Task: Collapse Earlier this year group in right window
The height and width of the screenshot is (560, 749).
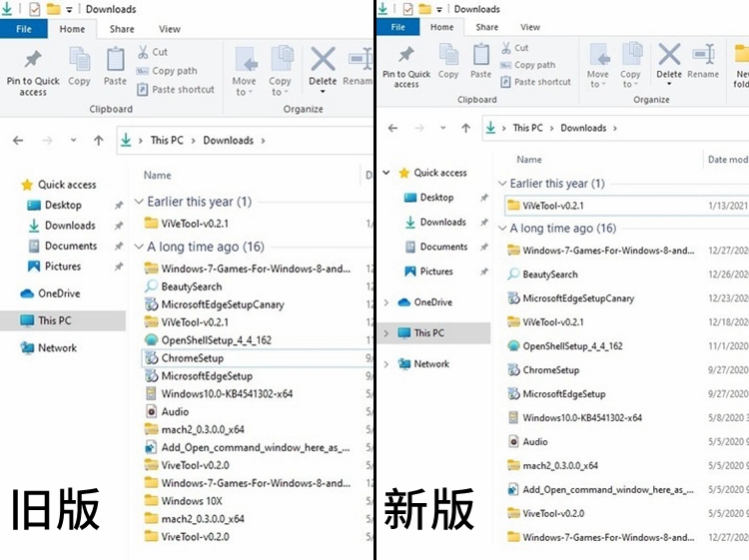Action: (502, 184)
